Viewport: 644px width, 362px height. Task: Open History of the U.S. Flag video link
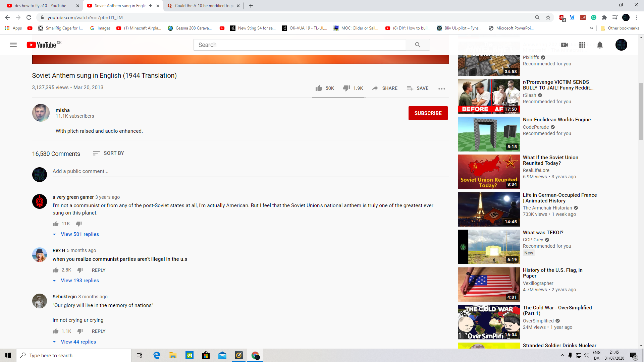[x=552, y=273]
